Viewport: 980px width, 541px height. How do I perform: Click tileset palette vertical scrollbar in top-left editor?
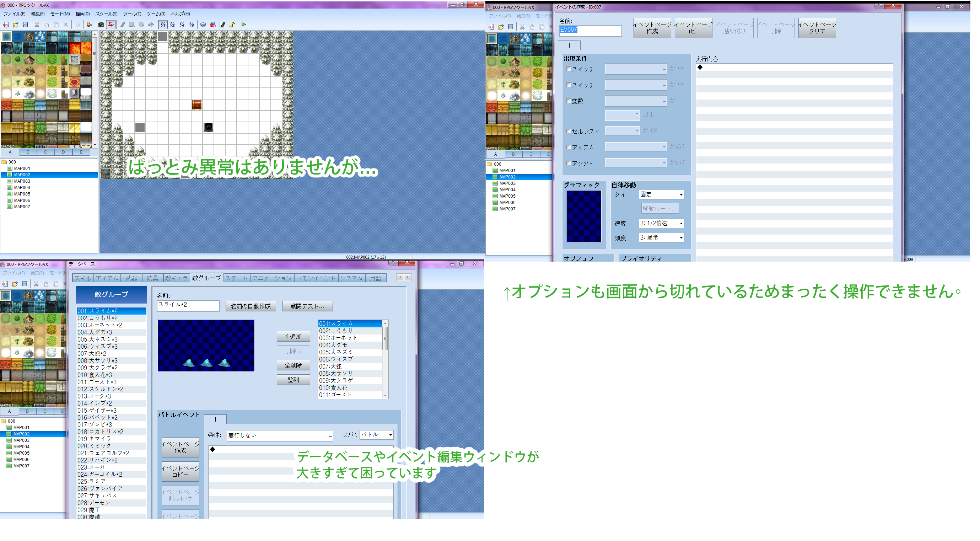pos(95,90)
